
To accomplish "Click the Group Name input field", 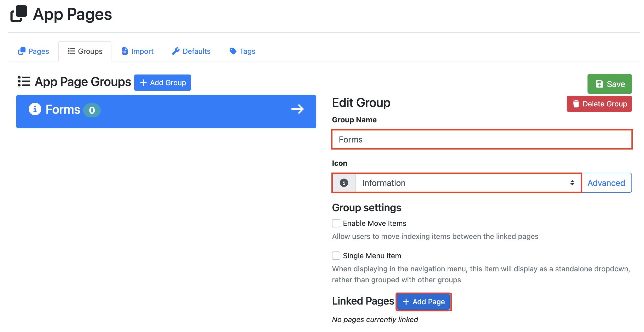I will tap(482, 139).
